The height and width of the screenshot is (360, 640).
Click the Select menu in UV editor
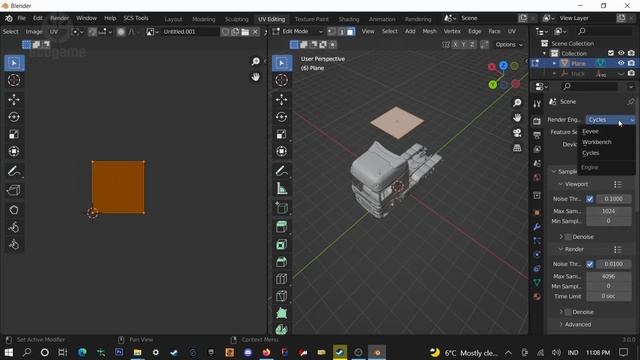point(10,32)
